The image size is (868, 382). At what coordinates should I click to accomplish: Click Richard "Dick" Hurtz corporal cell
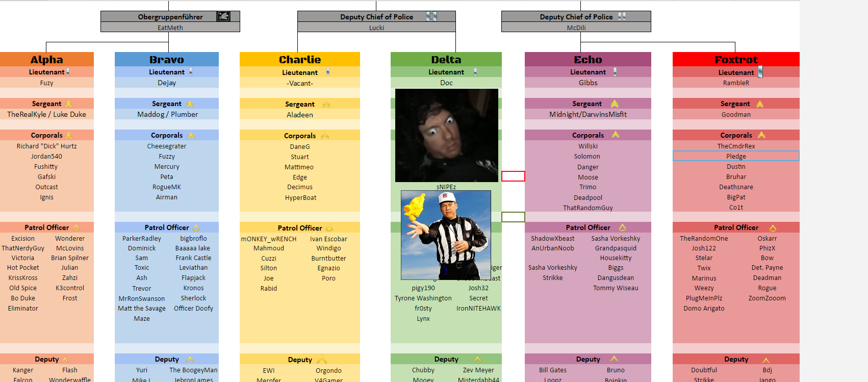point(47,146)
